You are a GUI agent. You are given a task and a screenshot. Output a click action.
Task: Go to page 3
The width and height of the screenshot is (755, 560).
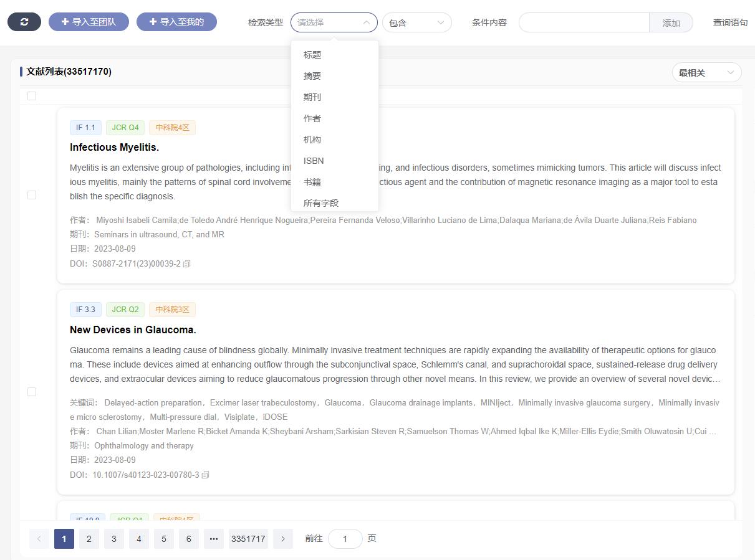point(113,539)
